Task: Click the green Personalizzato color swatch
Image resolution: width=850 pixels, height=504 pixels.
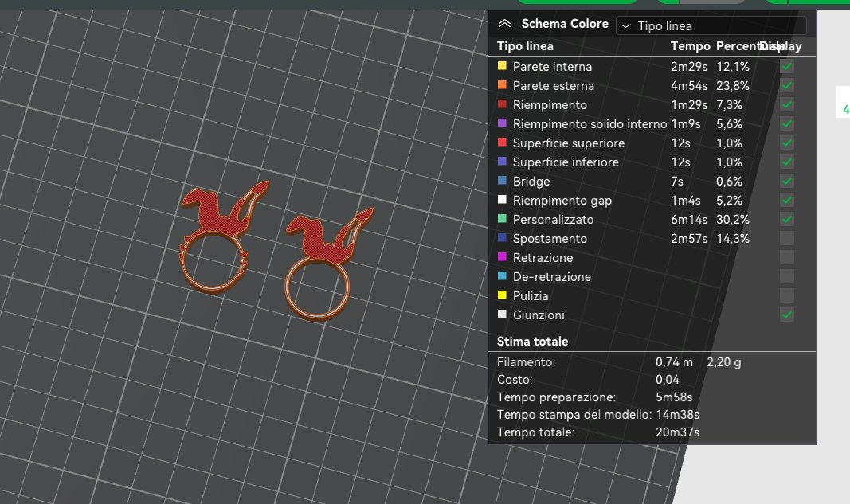Action: pyautogui.click(x=502, y=218)
